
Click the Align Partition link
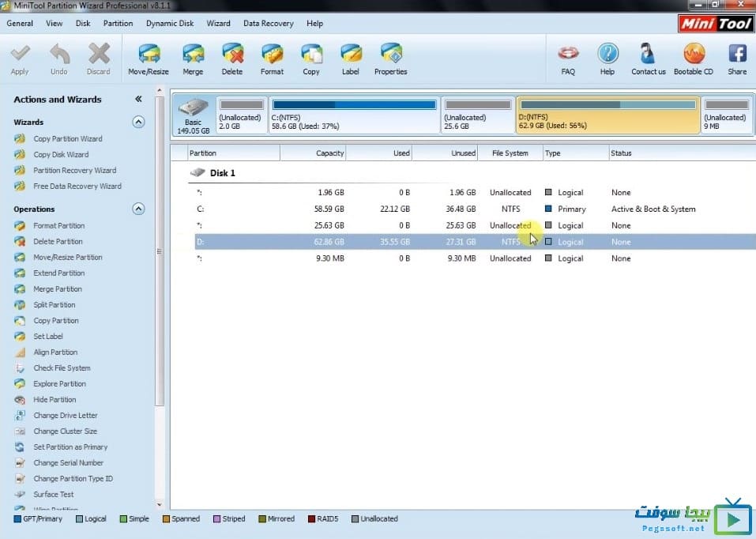(x=55, y=352)
